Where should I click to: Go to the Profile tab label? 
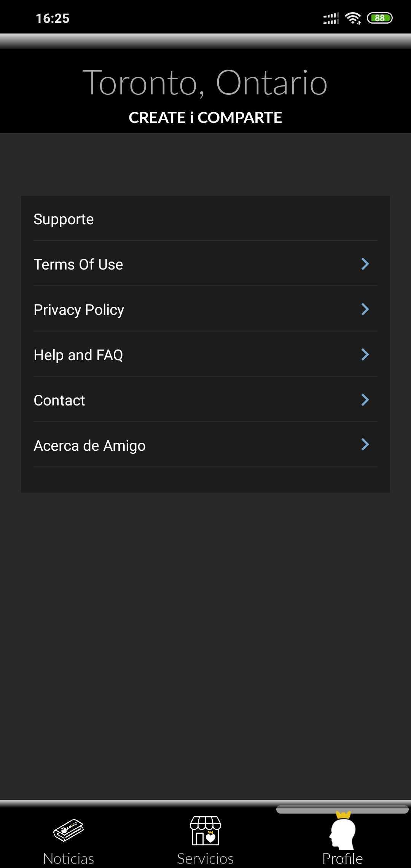[342, 858]
